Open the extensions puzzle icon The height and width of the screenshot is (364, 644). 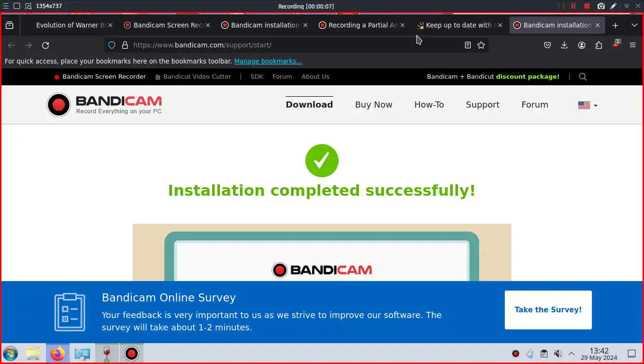coord(599,45)
